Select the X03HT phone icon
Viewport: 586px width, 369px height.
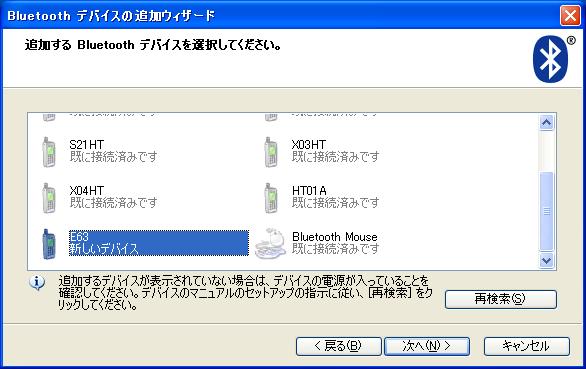point(271,152)
